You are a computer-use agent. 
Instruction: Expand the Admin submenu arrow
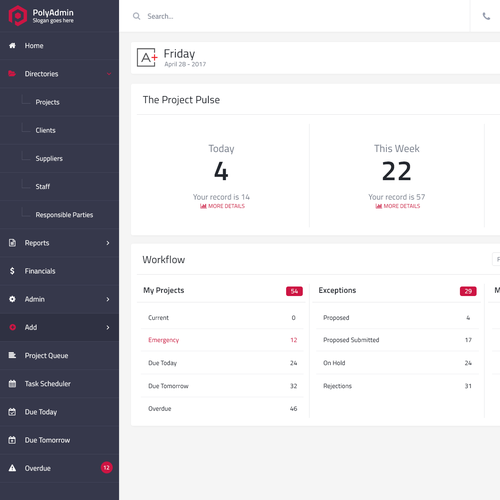(108, 299)
